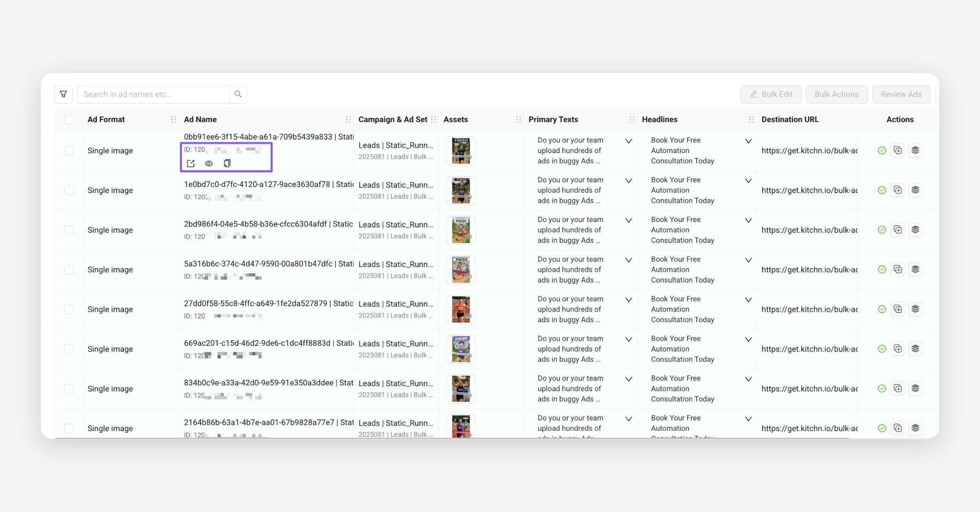Preview first ad with eye icon
This screenshot has height=512, width=980.
coord(209,164)
